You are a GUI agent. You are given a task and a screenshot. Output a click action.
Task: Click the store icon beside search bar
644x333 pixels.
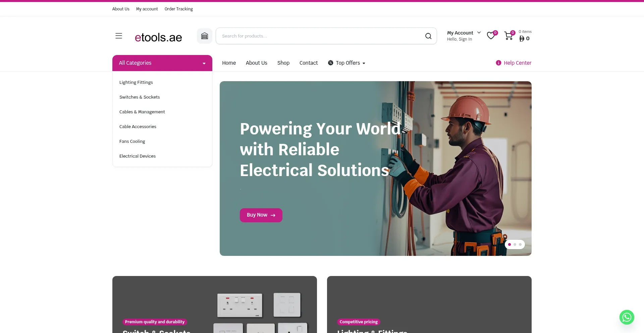[x=205, y=36]
